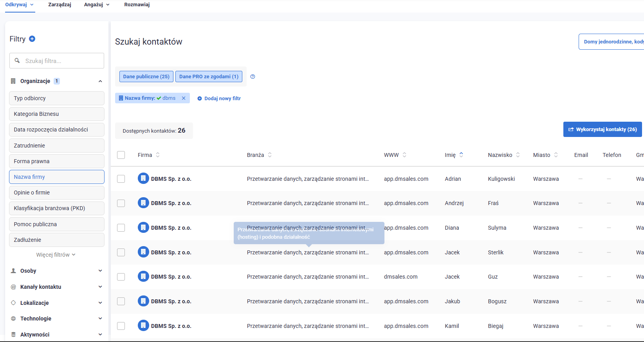Sort the table by the Imię column
The width and height of the screenshot is (644, 342).
pos(461,155)
